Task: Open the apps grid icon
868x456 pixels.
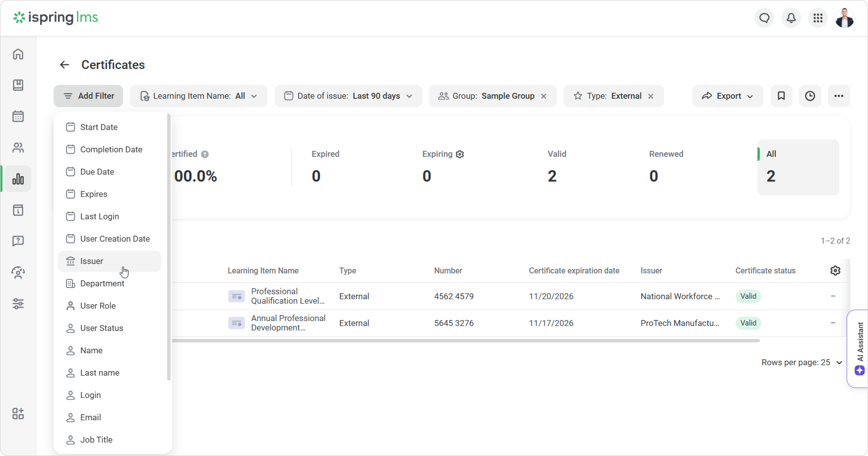Action: point(818,18)
